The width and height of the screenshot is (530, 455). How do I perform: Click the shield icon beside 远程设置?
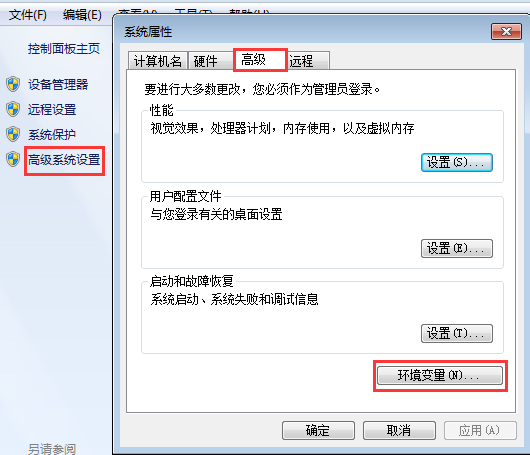click(13, 109)
